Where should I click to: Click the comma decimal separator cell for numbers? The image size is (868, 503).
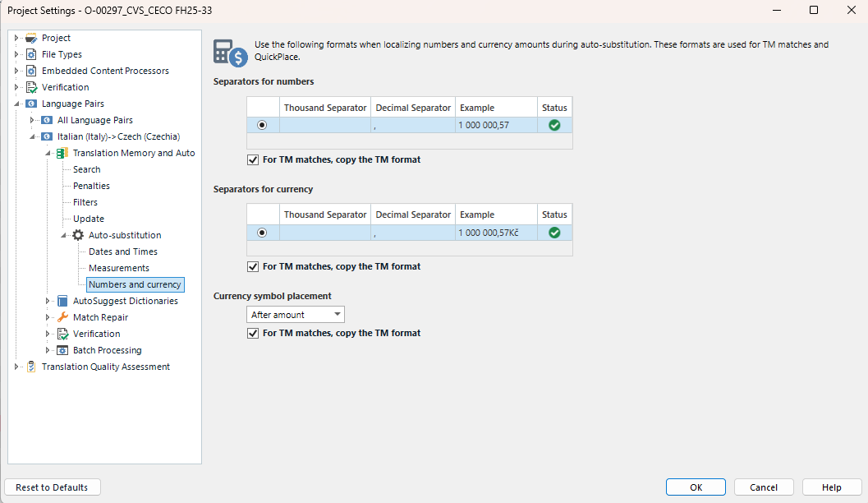pyautogui.click(x=413, y=125)
